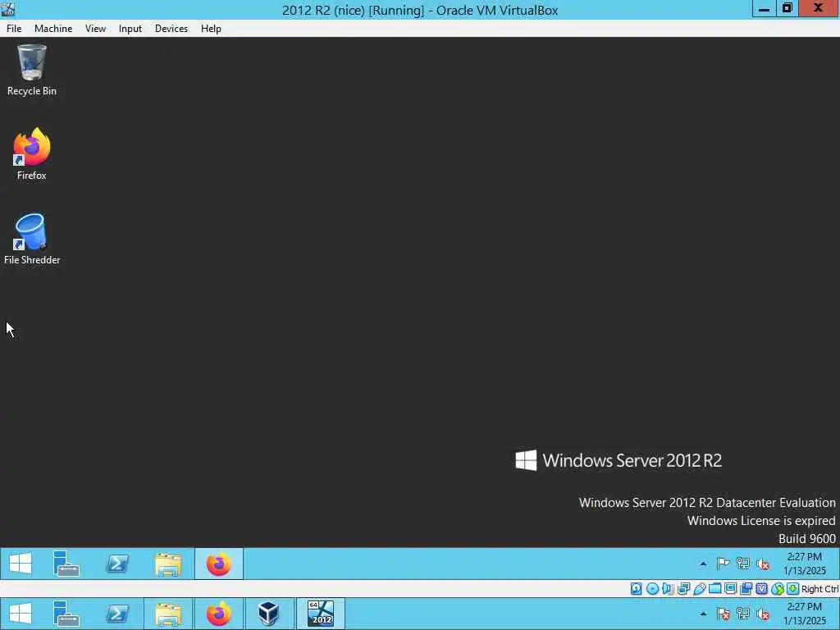Image resolution: width=840 pixels, height=630 pixels.
Task: Click the optical disk status icon
Action: [x=652, y=589]
